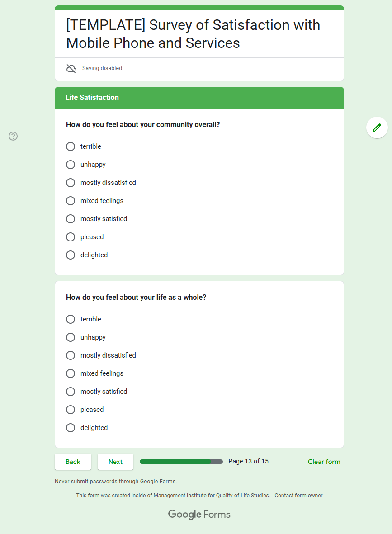Click the Clear form link
The image size is (392, 534).
coord(324,462)
